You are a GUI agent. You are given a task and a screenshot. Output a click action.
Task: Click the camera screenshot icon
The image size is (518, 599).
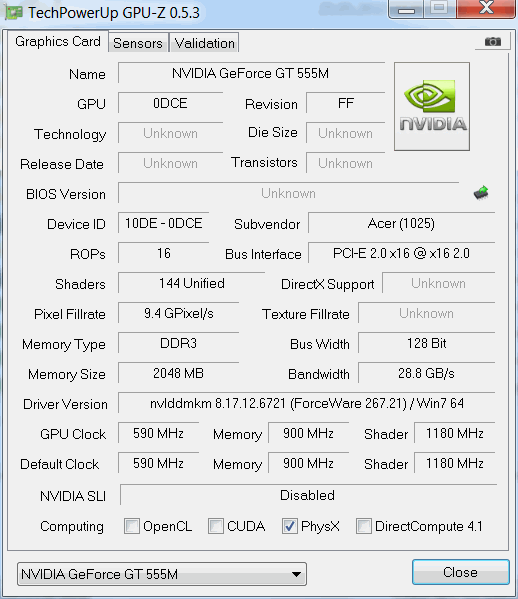492,41
